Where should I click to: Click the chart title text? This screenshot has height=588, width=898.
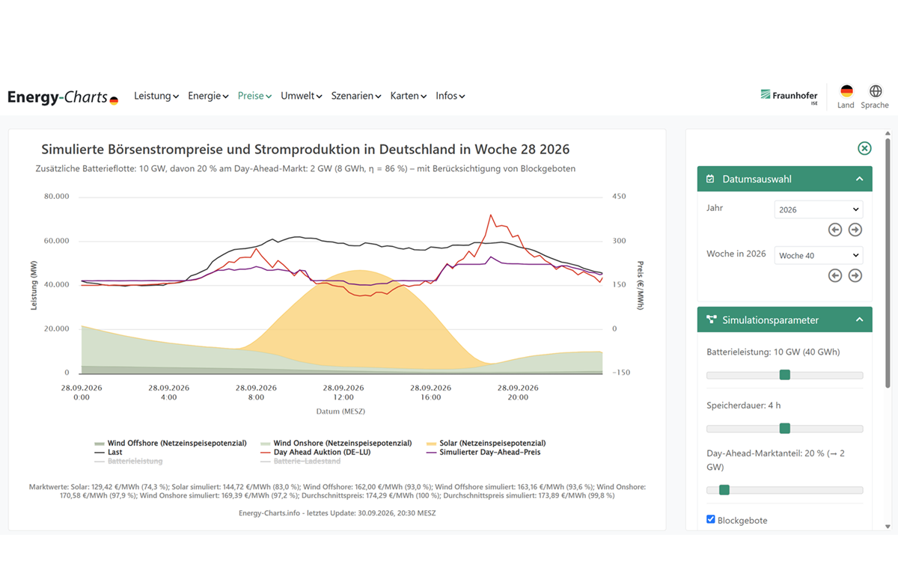pyautogui.click(x=305, y=149)
